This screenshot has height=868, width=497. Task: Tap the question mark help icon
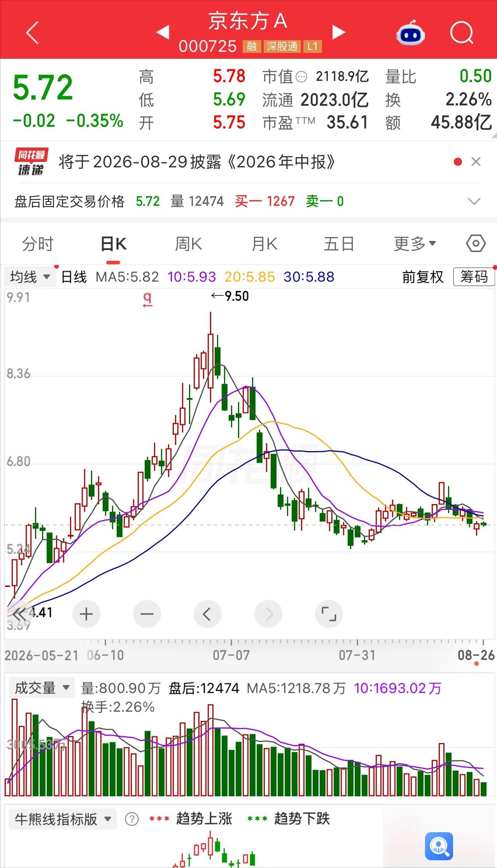(x=132, y=819)
